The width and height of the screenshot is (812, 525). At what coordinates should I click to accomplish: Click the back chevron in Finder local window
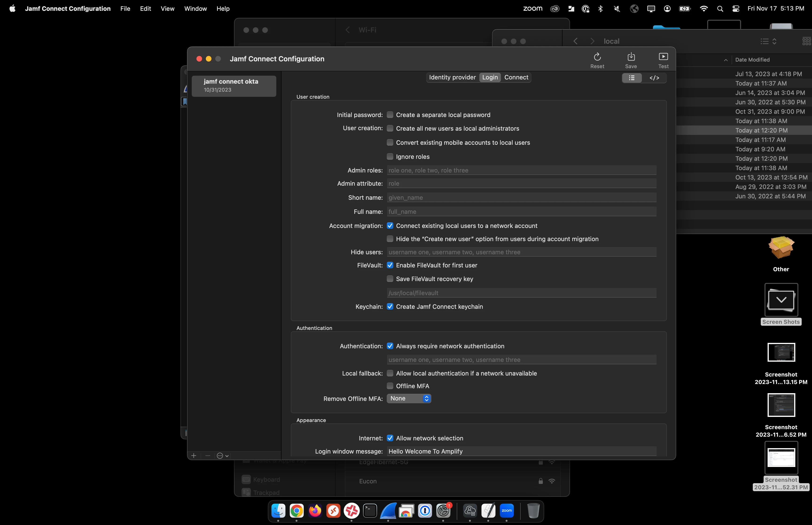575,41
